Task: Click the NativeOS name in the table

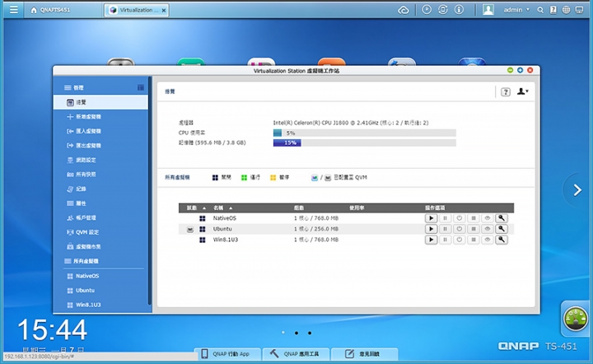Action: tap(224, 218)
